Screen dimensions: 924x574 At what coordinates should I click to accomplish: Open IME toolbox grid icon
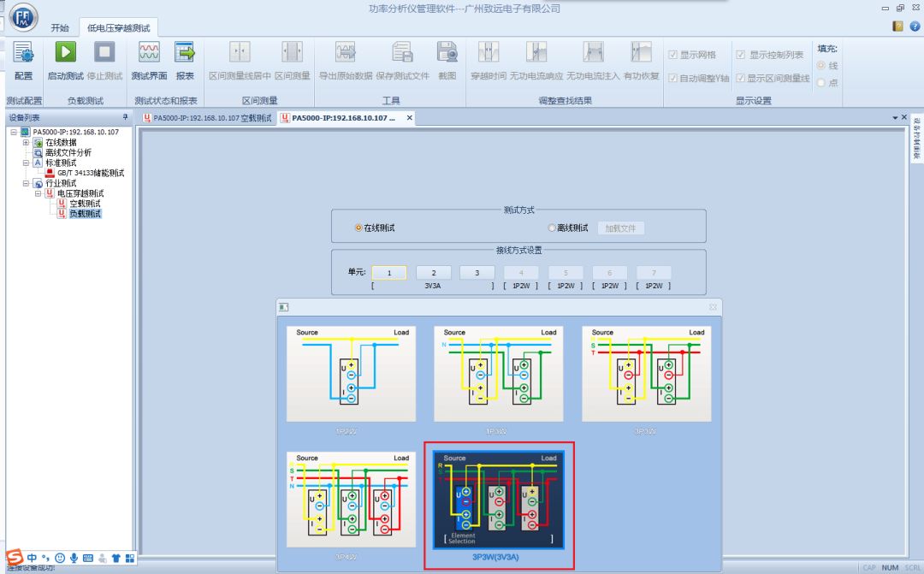[x=130, y=558]
